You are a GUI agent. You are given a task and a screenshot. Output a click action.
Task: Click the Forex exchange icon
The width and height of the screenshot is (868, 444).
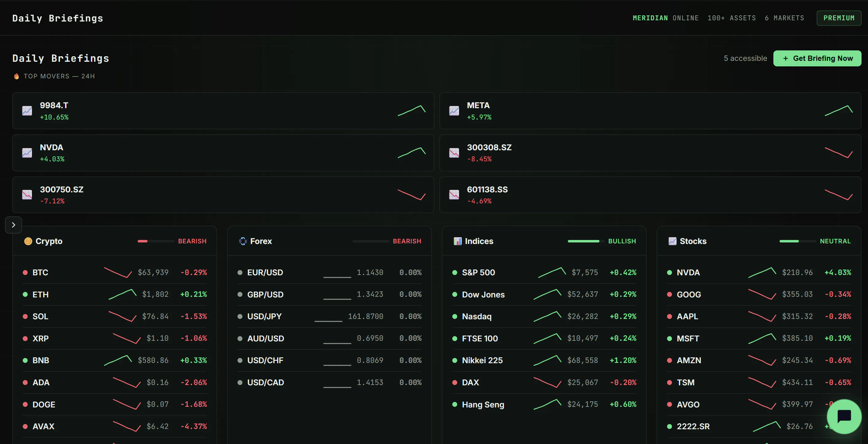point(243,241)
